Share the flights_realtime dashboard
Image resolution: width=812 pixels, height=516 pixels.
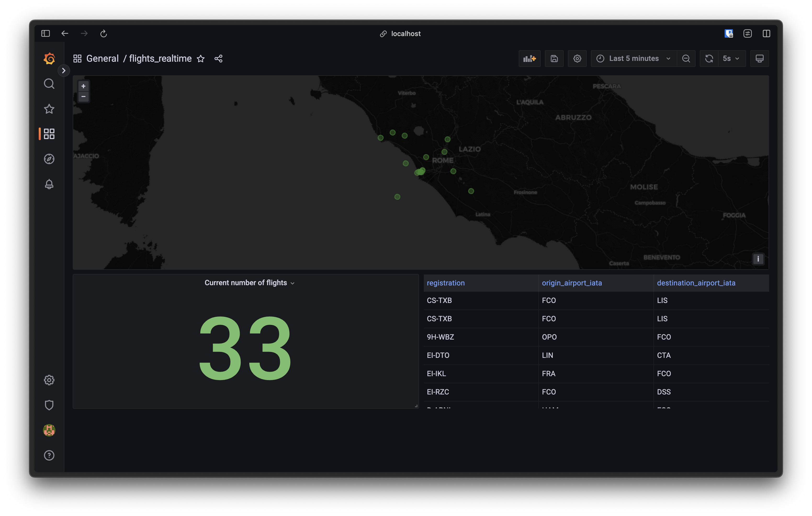[x=218, y=59]
